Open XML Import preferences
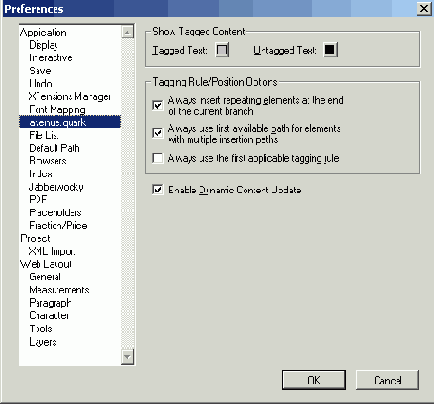 [x=52, y=251]
